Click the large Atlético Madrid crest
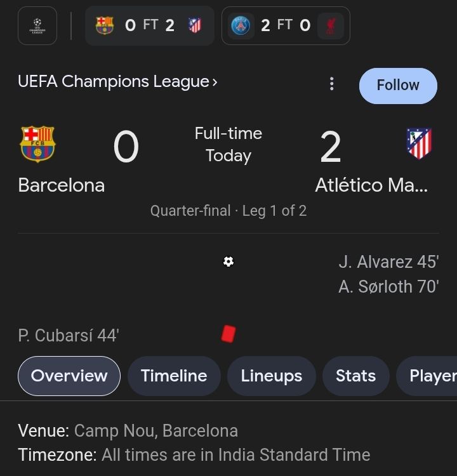The height and width of the screenshot is (476, 457). (419, 144)
